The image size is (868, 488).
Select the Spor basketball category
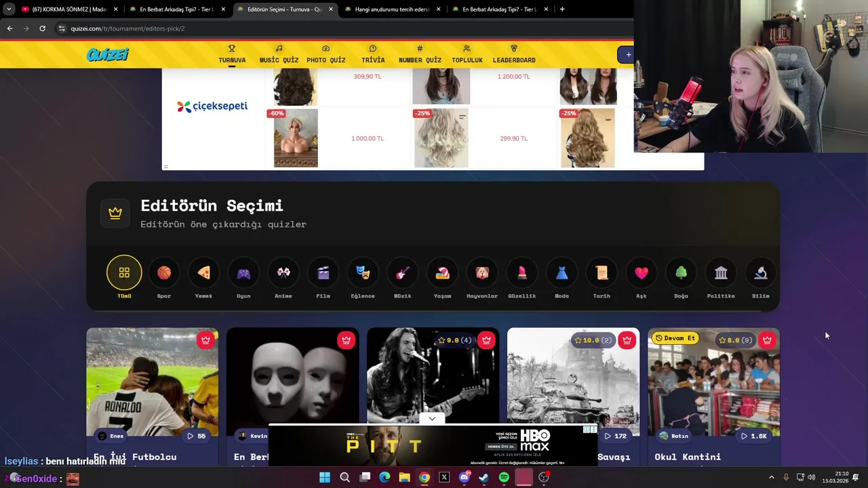[x=164, y=277]
